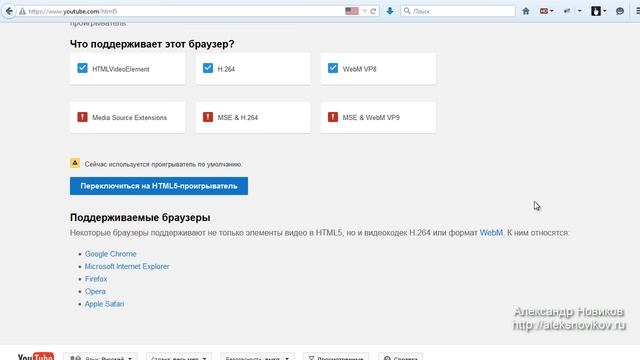Open the Microsoft Internet Explorer link

click(127, 267)
